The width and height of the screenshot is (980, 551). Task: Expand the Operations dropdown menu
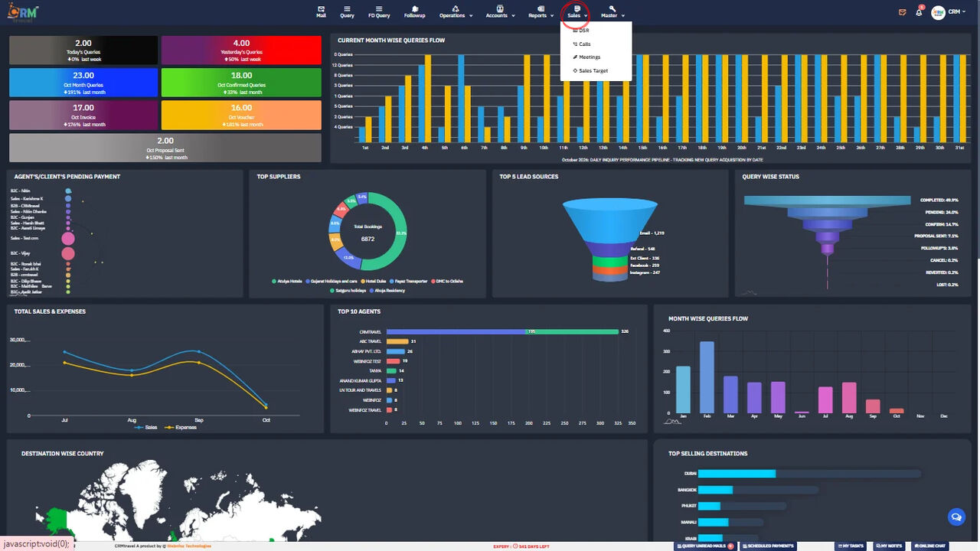pyautogui.click(x=456, y=11)
